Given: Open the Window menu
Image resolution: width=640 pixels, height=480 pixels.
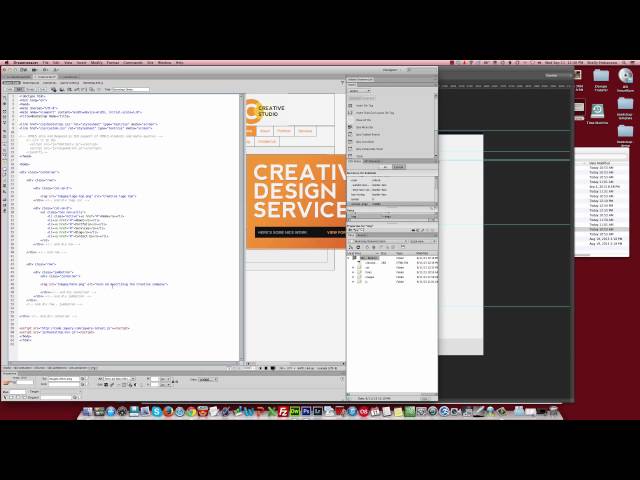Looking at the screenshot, I should (x=164, y=63).
